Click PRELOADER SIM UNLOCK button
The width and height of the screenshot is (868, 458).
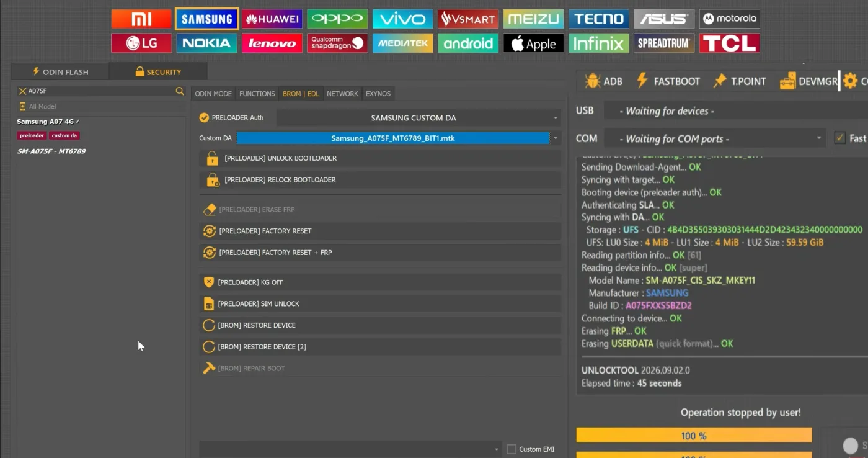pos(380,304)
